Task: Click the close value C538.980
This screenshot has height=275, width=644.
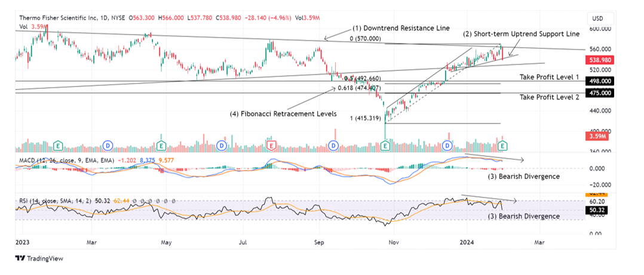Action: coord(228,18)
